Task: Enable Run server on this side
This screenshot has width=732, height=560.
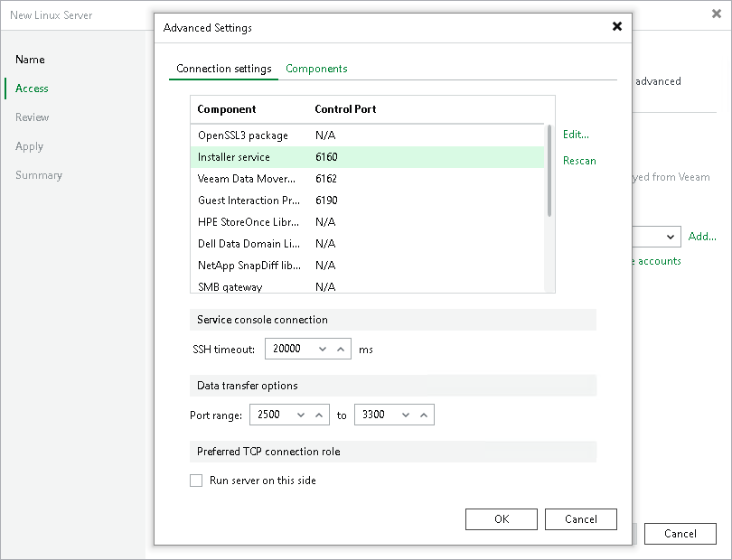Action: (196, 481)
